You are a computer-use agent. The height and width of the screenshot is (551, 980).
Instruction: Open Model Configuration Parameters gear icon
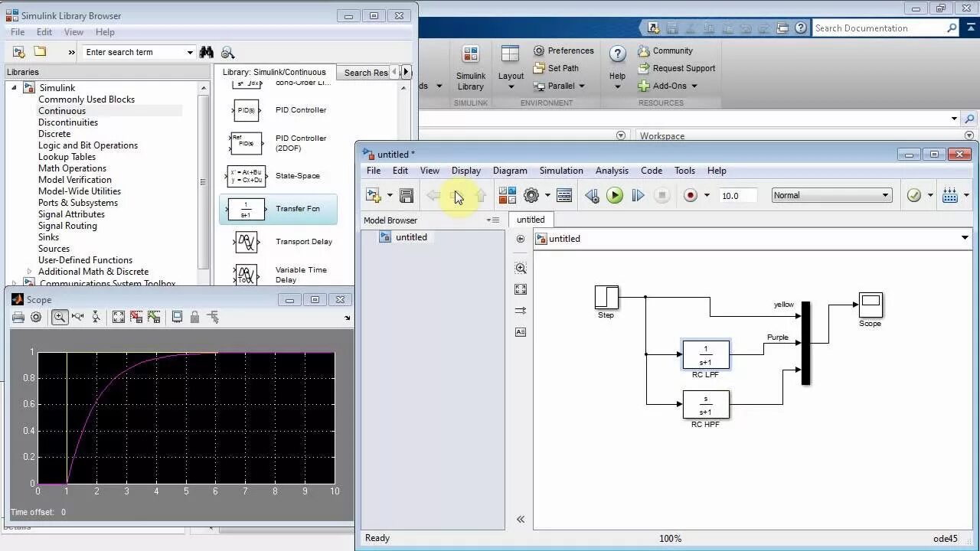pyautogui.click(x=531, y=196)
